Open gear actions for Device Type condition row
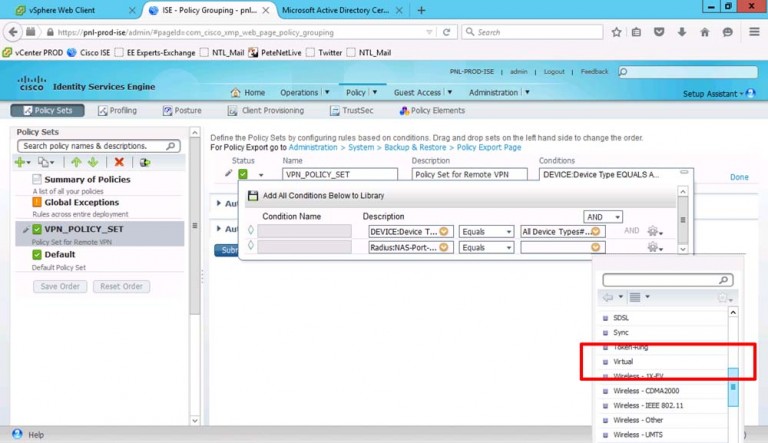 tap(654, 231)
